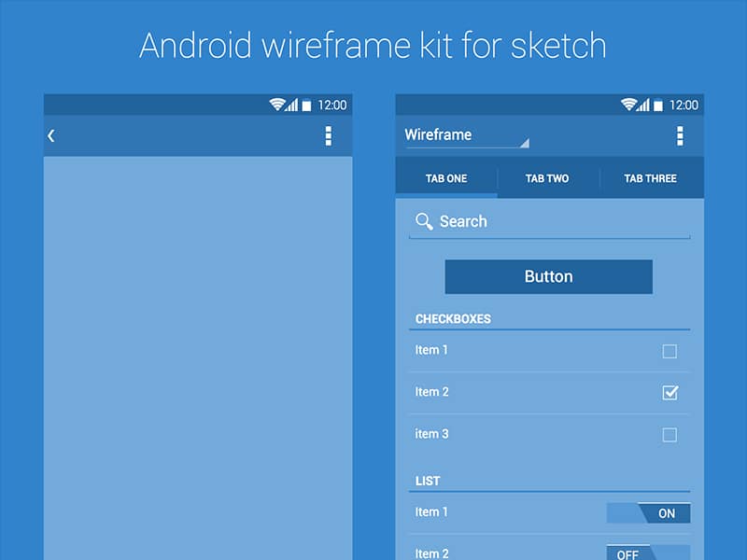Select TAB THREE

click(650, 177)
